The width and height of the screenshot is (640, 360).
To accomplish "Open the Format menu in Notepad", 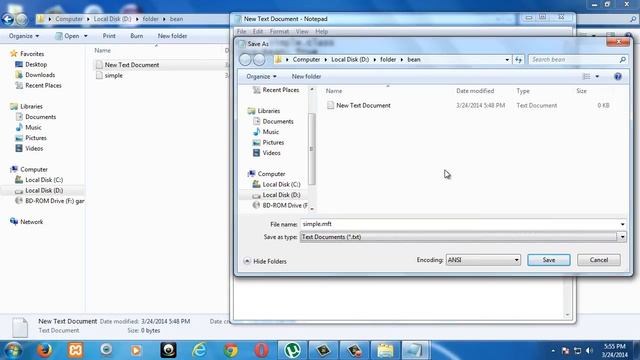I will [x=279, y=31].
